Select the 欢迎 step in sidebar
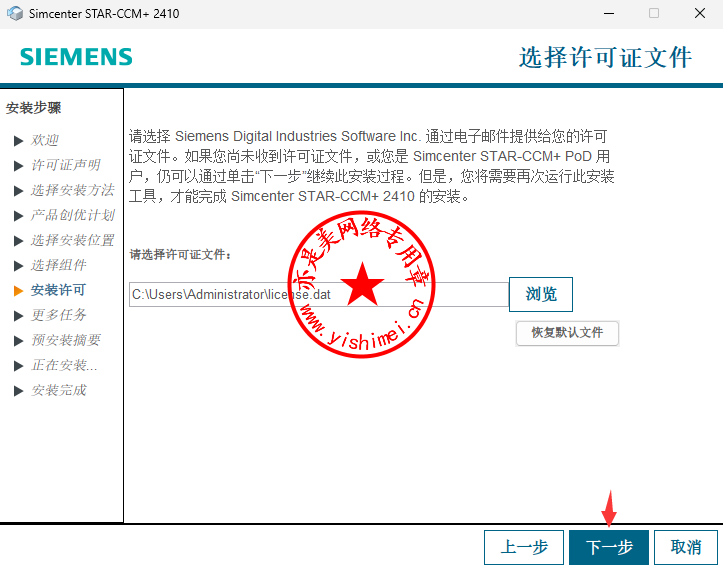723x570 pixels. (x=45, y=140)
